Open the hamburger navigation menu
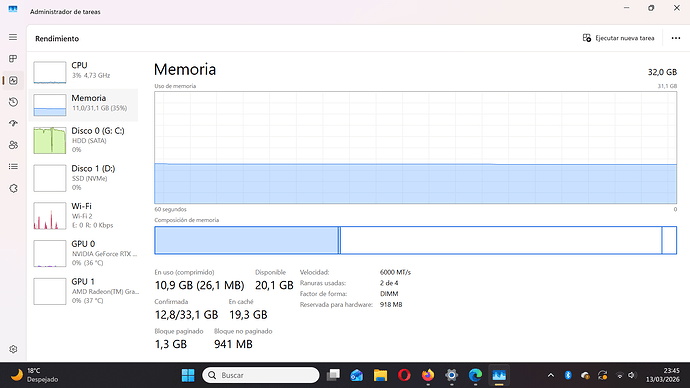 13,37
